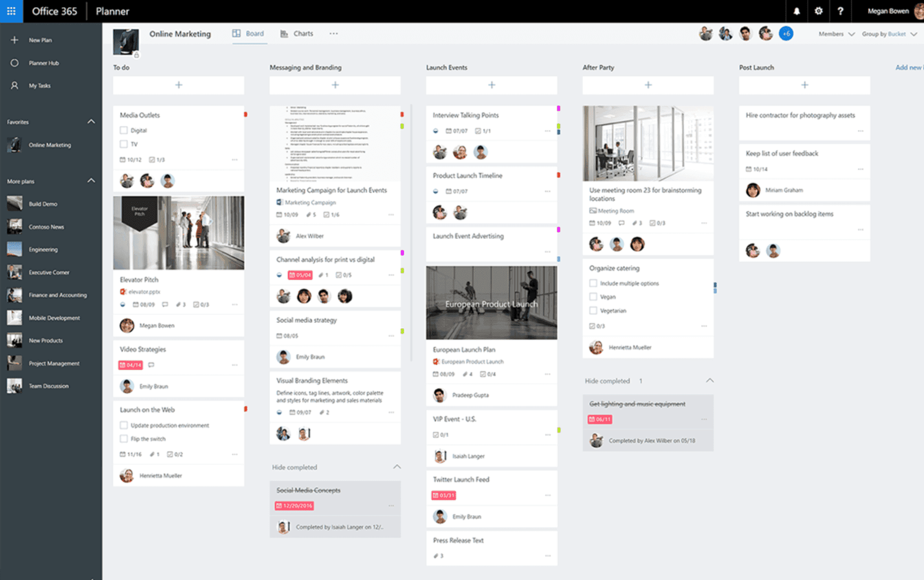Open the Help question mark icon

click(x=841, y=11)
